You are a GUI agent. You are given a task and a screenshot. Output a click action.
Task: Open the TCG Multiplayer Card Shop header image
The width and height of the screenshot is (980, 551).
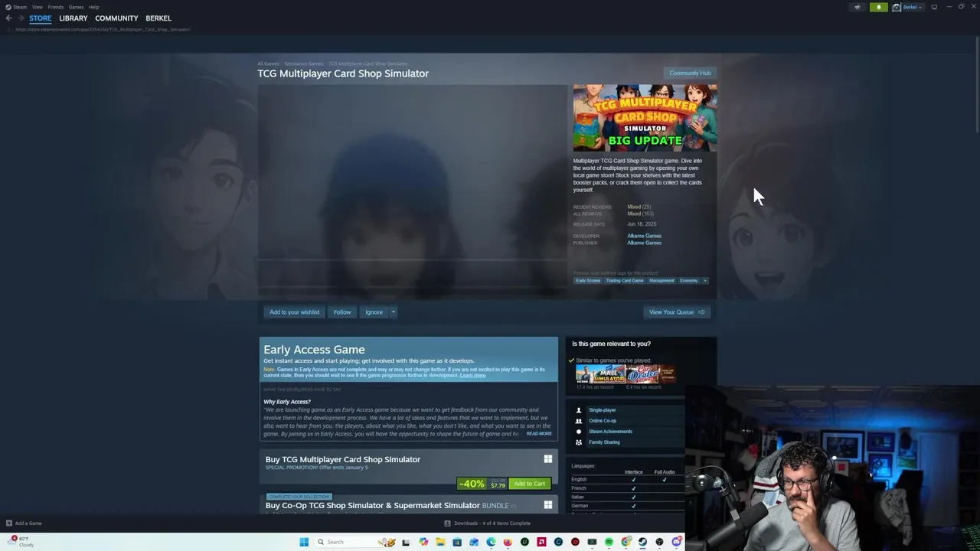tap(645, 118)
